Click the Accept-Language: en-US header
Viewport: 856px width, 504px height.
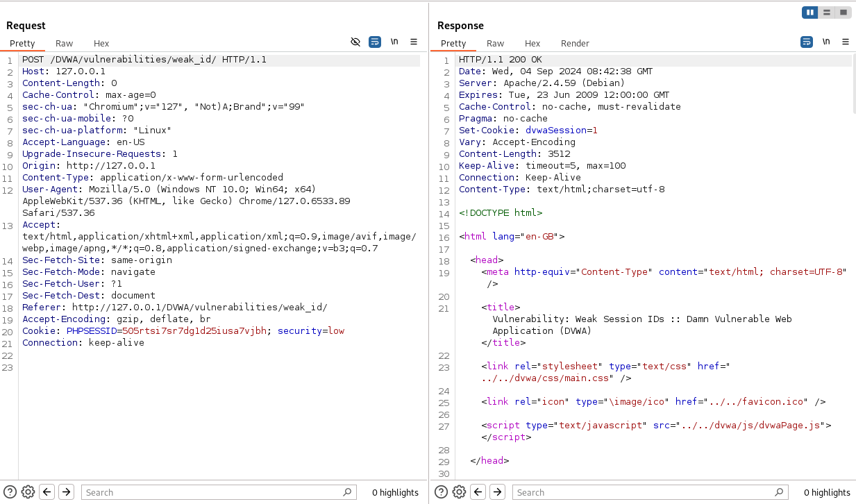tap(83, 143)
